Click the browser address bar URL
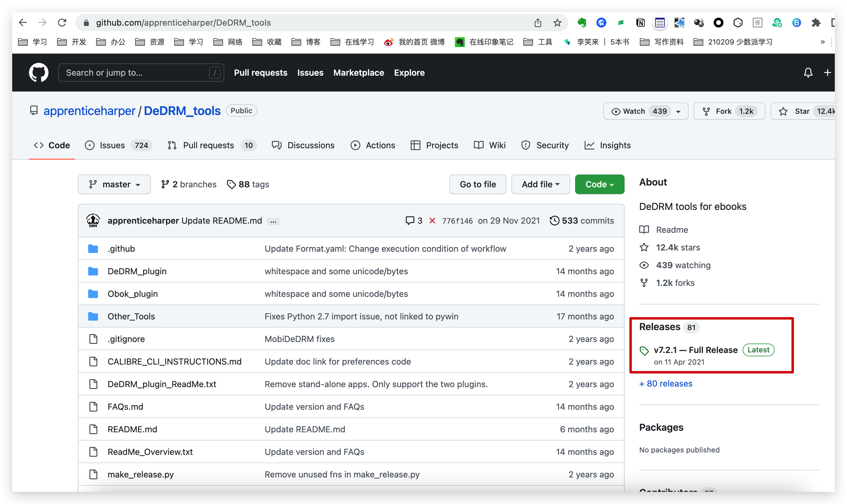The height and width of the screenshot is (504, 847). pyautogui.click(x=183, y=22)
